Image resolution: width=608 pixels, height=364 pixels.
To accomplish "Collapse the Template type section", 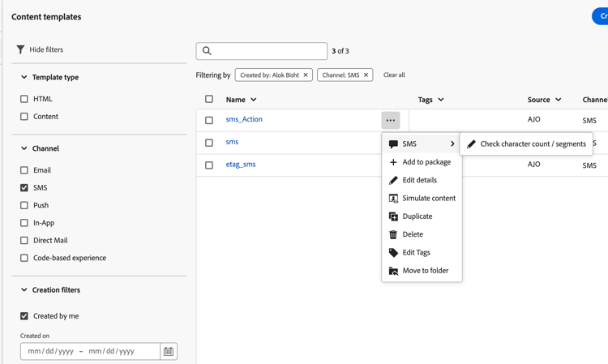I will (24, 77).
